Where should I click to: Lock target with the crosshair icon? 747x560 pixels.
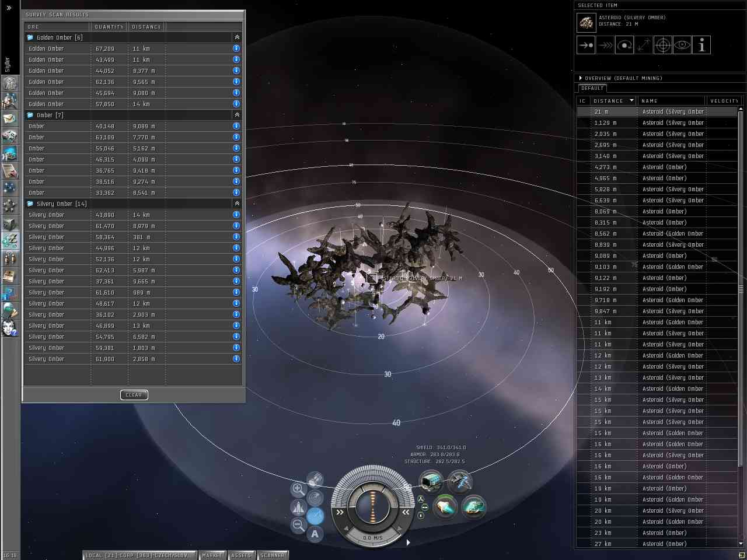point(663,45)
